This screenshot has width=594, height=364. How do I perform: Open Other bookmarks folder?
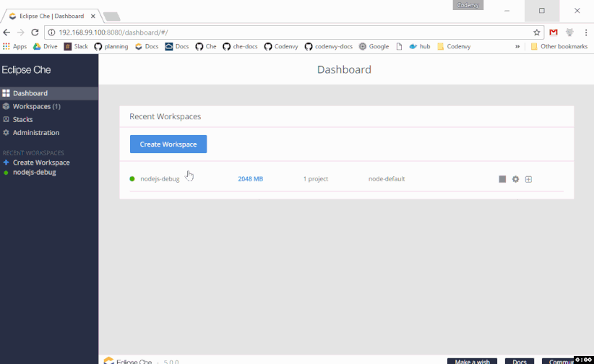tap(559, 46)
